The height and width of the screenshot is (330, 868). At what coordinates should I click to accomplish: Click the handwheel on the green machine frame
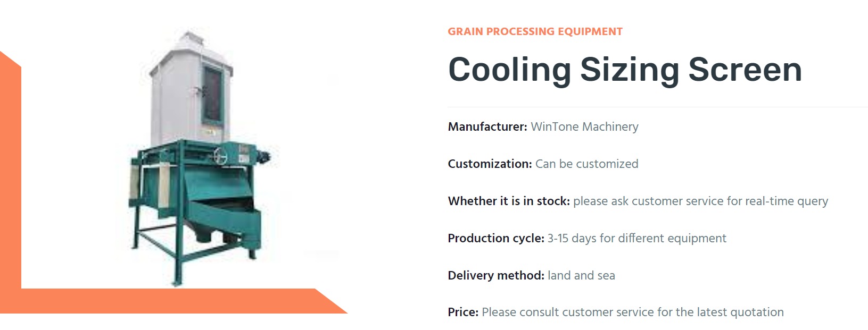pos(221,156)
